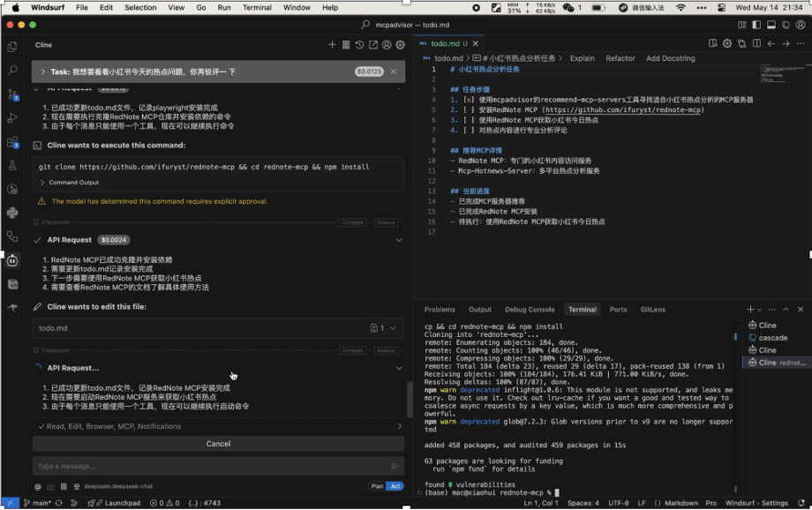Open the Terminal menu in menu bar
Image resolution: width=812 pixels, height=510 pixels.
coord(257,7)
